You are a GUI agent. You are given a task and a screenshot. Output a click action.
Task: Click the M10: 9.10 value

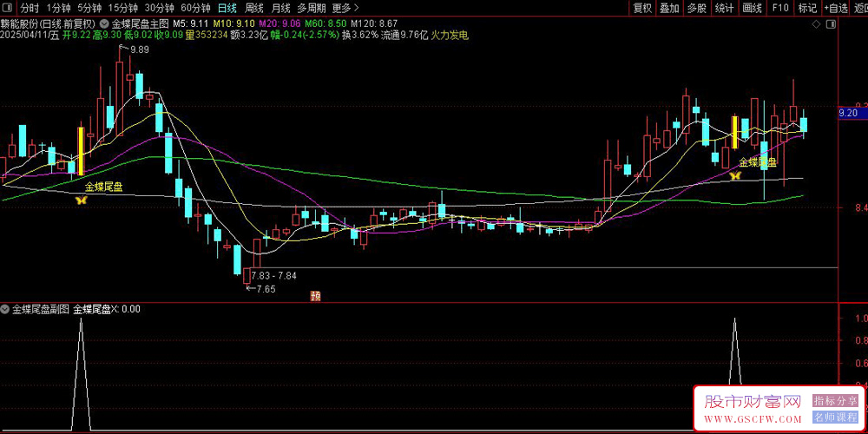click(x=234, y=24)
